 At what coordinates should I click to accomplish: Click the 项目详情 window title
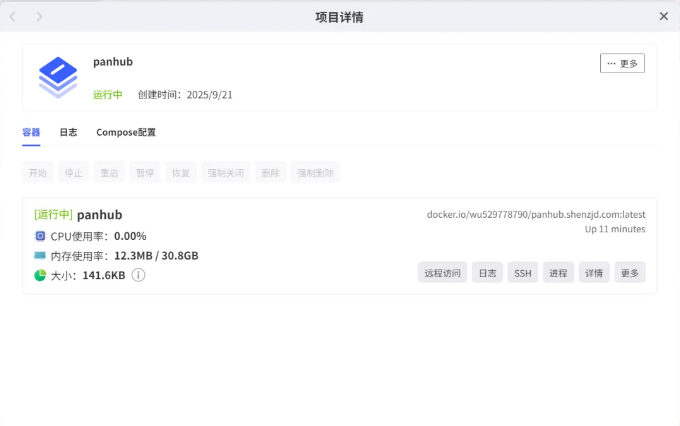pos(340,17)
